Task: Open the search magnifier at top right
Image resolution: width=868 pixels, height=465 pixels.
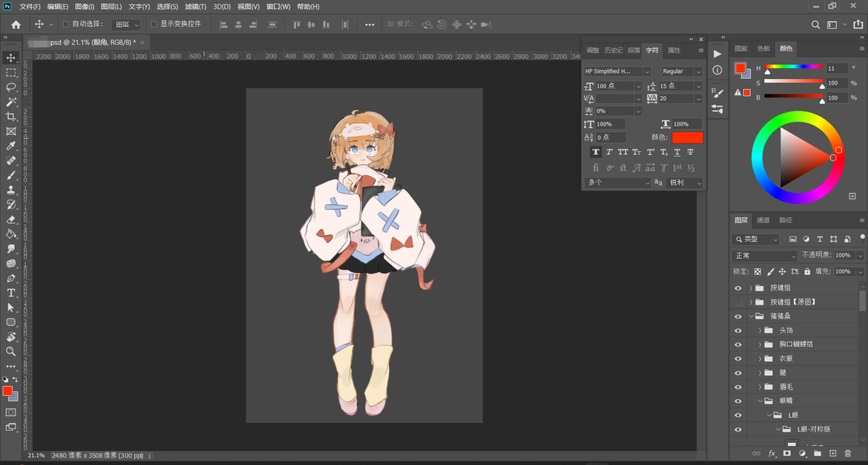Action: [x=815, y=24]
